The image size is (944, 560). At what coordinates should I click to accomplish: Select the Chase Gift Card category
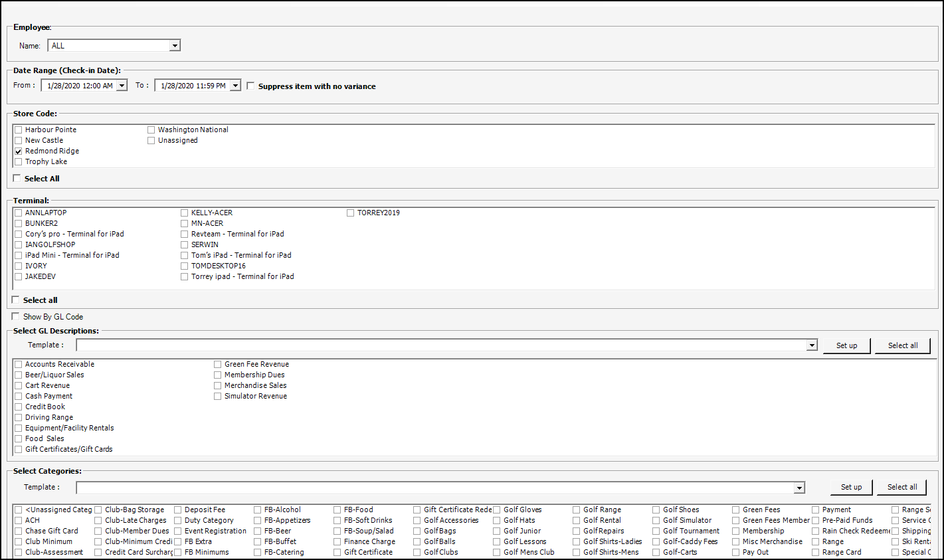click(x=19, y=531)
